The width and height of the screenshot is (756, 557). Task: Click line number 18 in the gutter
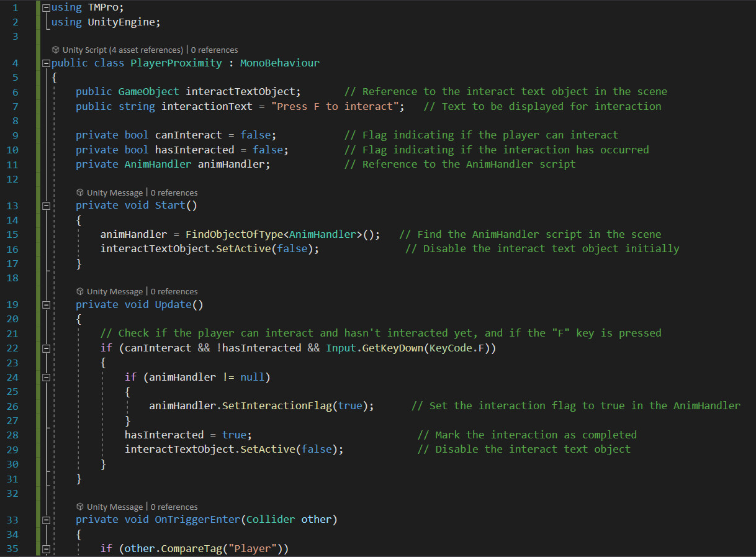click(12, 278)
